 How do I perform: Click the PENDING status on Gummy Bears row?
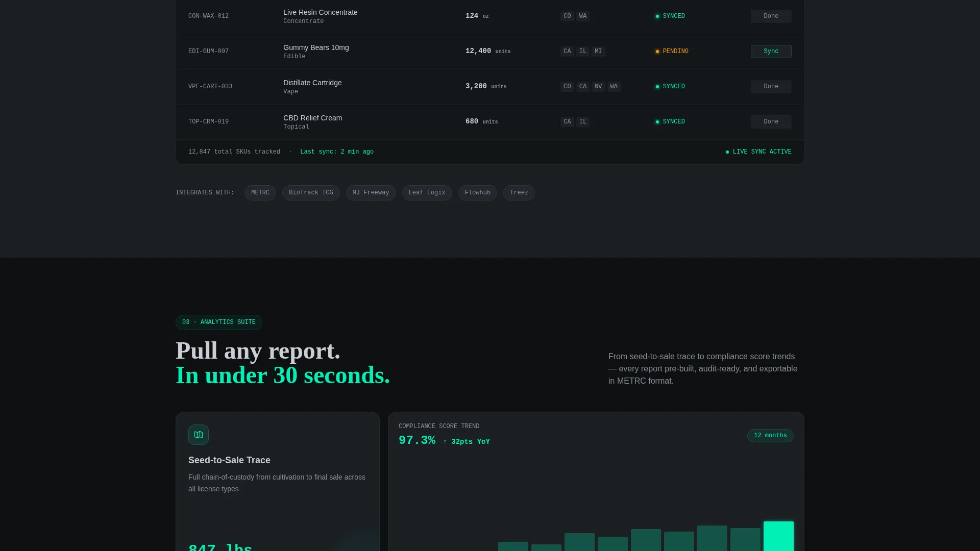point(672,52)
